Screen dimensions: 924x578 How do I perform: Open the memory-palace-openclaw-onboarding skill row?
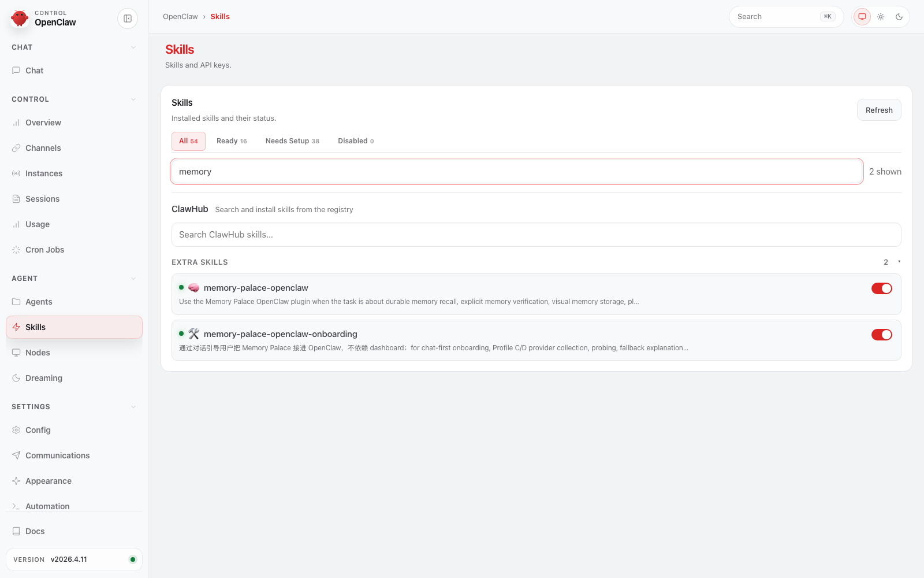(x=536, y=340)
